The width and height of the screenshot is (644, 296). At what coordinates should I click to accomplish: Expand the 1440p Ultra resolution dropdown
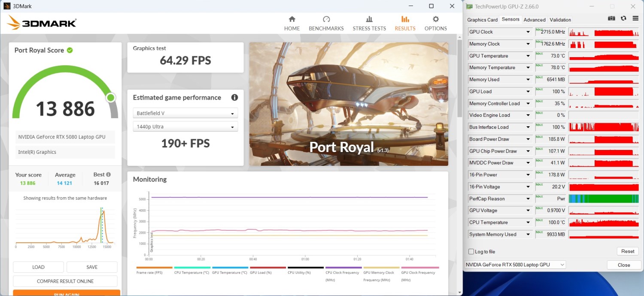[x=185, y=127]
